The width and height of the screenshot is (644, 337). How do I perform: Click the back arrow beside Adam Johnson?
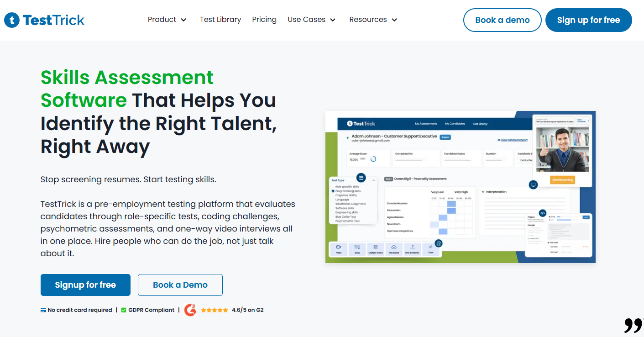coord(348,137)
